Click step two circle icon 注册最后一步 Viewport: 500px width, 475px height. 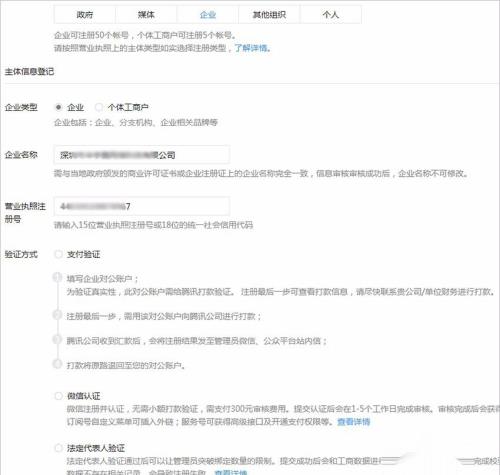58,315
